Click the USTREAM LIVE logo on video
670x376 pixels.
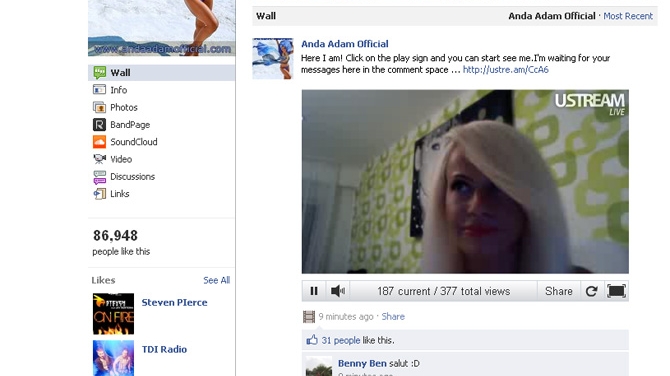(590, 104)
